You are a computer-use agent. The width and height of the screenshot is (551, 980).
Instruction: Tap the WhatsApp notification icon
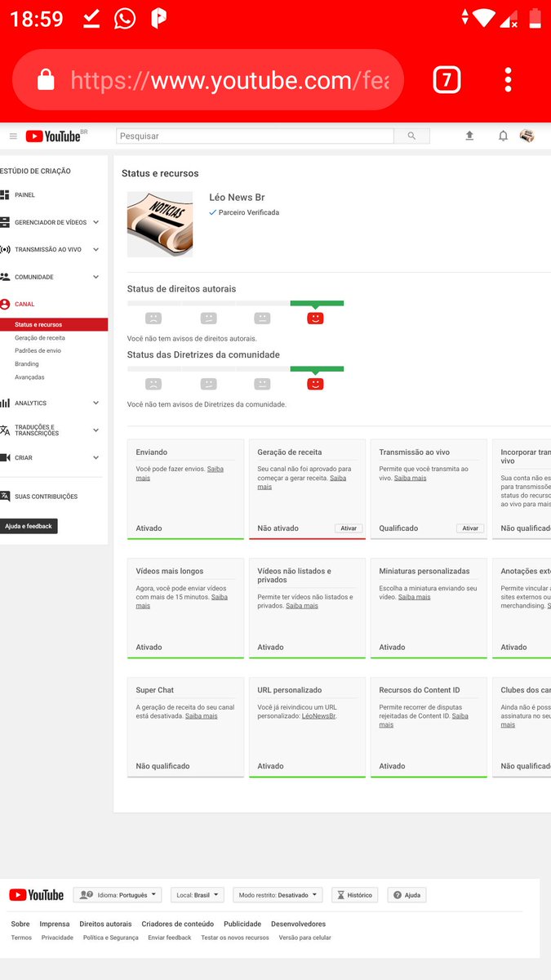click(125, 18)
